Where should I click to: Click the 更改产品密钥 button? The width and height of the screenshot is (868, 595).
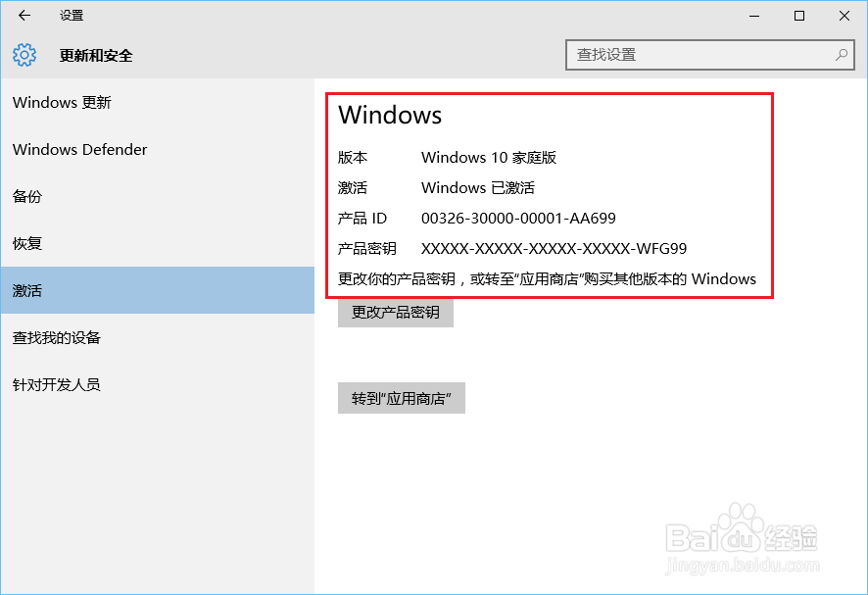(x=396, y=313)
